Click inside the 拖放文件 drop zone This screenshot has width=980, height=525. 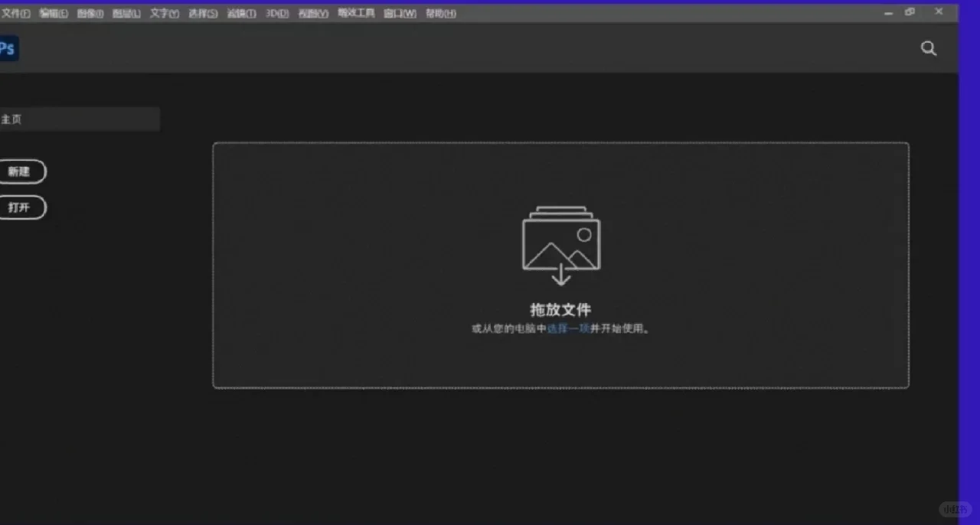[561, 360]
